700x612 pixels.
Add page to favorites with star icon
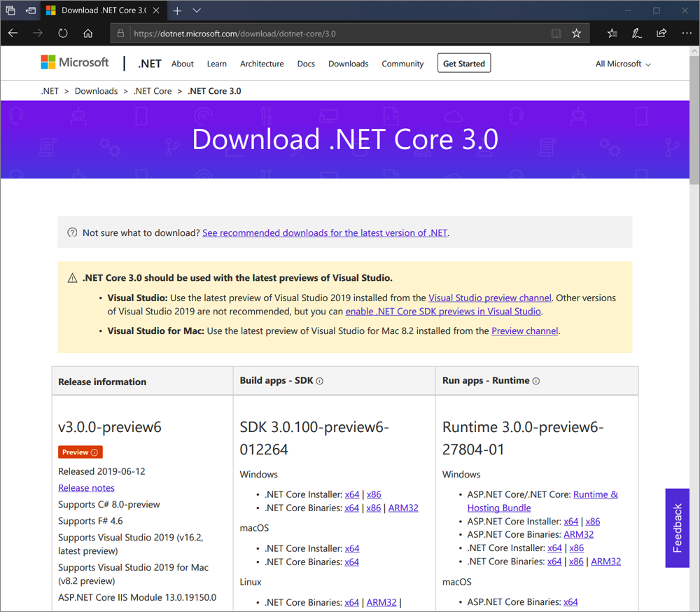576,34
